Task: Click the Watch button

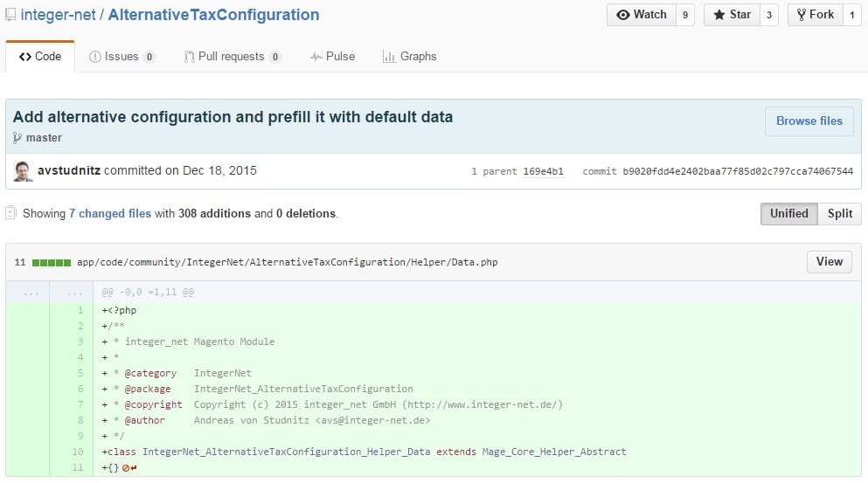Action: (x=642, y=15)
